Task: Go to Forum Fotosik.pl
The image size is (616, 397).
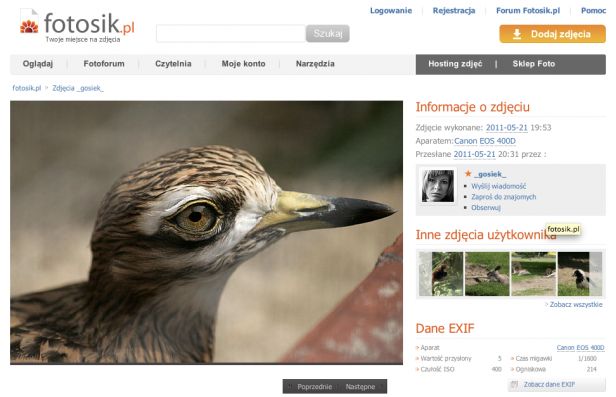Action: [x=528, y=11]
